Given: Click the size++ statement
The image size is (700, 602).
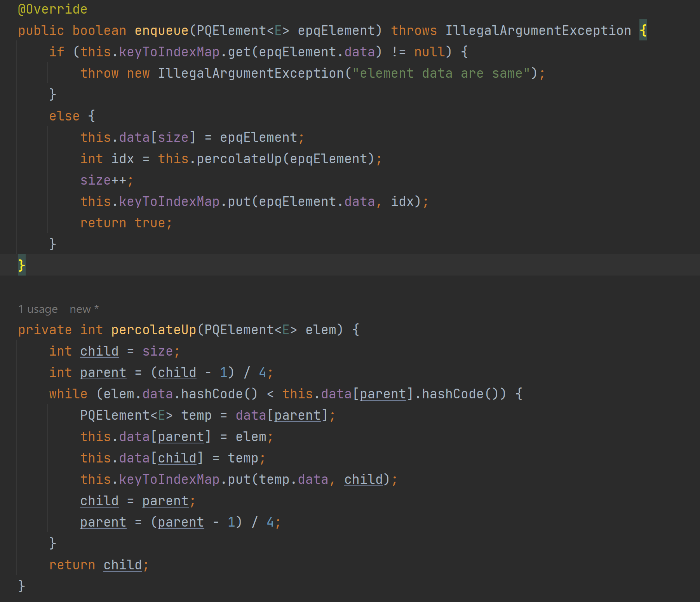Looking at the screenshot, I should point(106,180).
